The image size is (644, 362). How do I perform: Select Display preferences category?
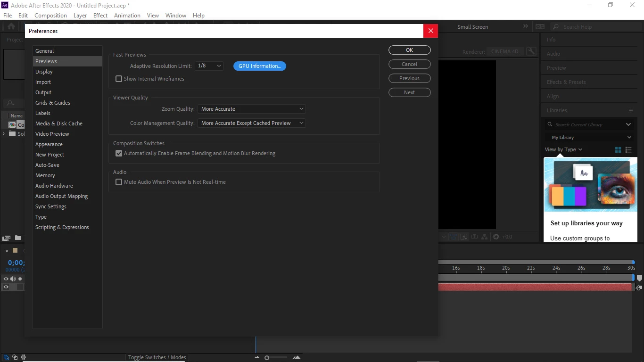click(x=67, y=72)
